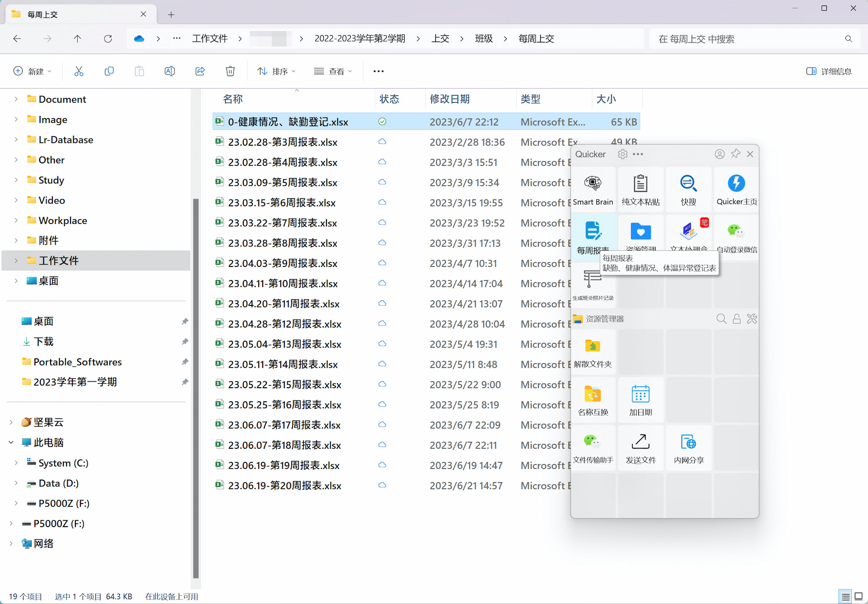Expand the 工作文件 folder node
Image resolution: width=868 pixels, height=604 pixels.
[16, 261]
